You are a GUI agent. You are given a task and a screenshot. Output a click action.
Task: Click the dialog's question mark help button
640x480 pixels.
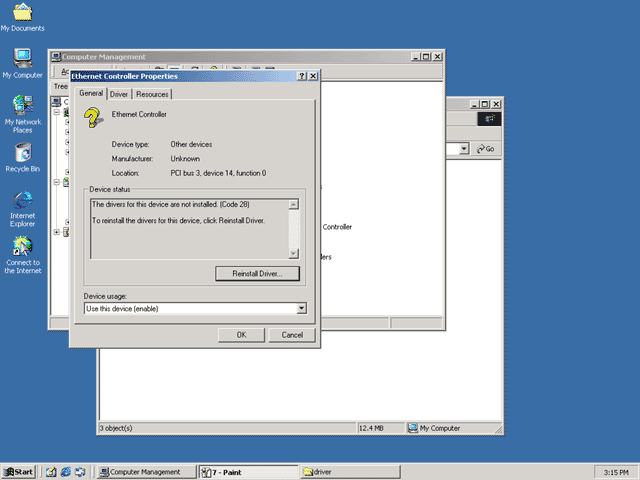pyautogui.click(x=302, y=76)
